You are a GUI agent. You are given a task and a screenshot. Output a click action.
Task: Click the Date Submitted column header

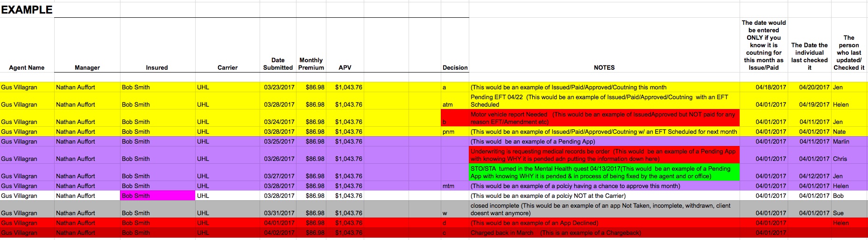click(278, 64)
